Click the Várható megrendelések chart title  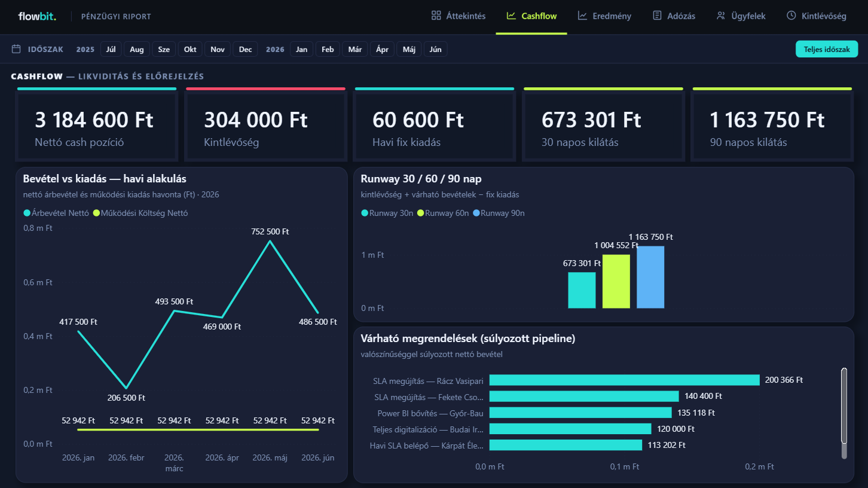[x=468, y=338]
